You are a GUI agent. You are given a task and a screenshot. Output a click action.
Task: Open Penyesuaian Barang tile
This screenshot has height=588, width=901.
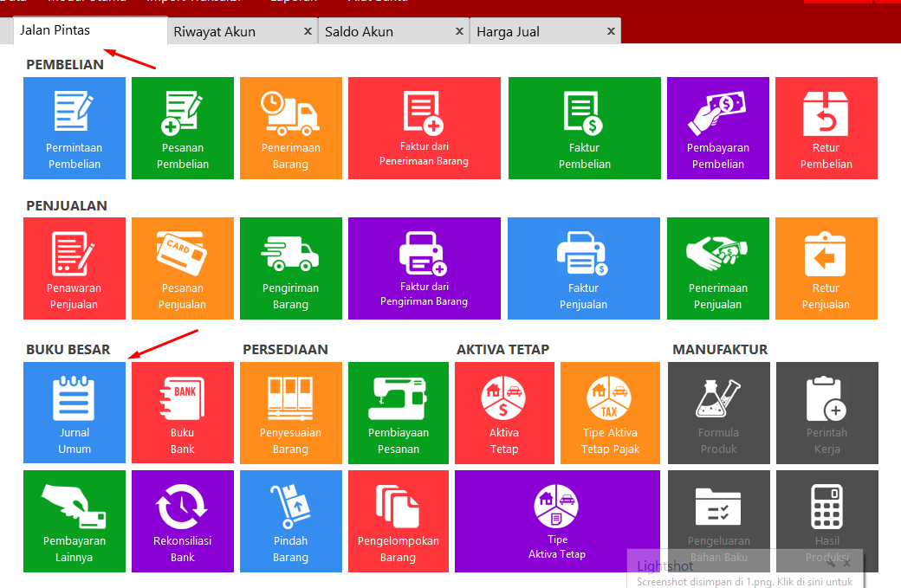point(290,412)
